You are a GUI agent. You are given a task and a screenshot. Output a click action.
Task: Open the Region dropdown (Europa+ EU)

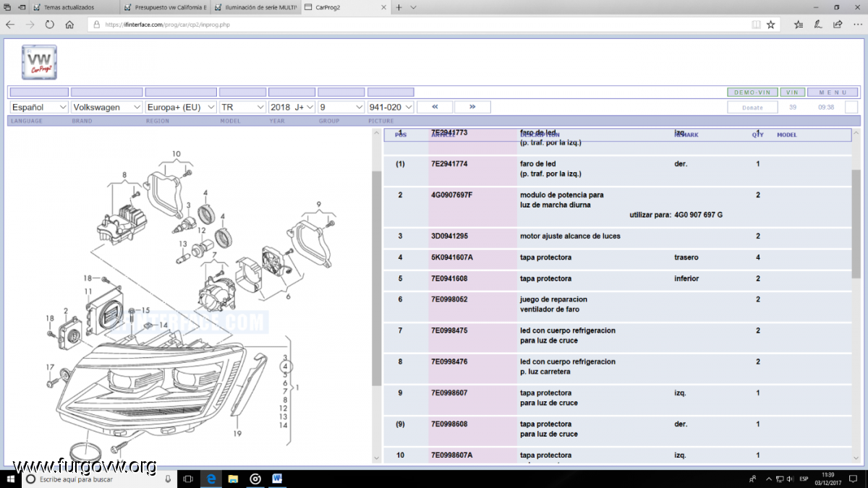181,107
